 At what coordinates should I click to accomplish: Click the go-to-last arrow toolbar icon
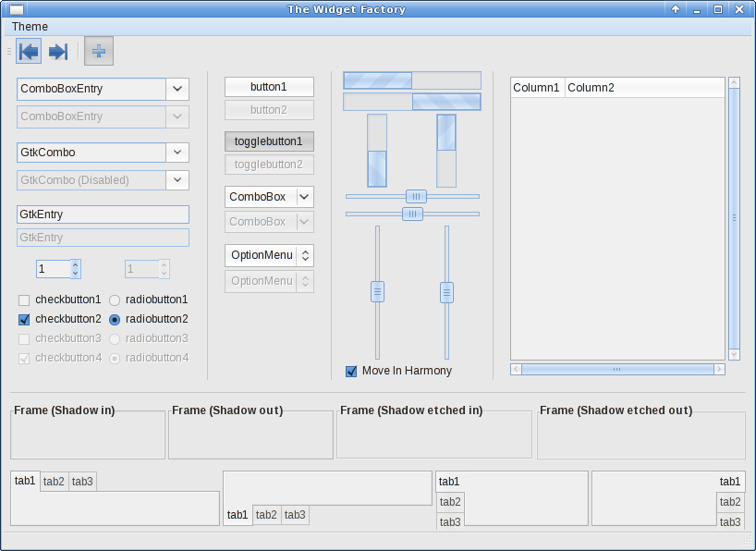point(58,51)
